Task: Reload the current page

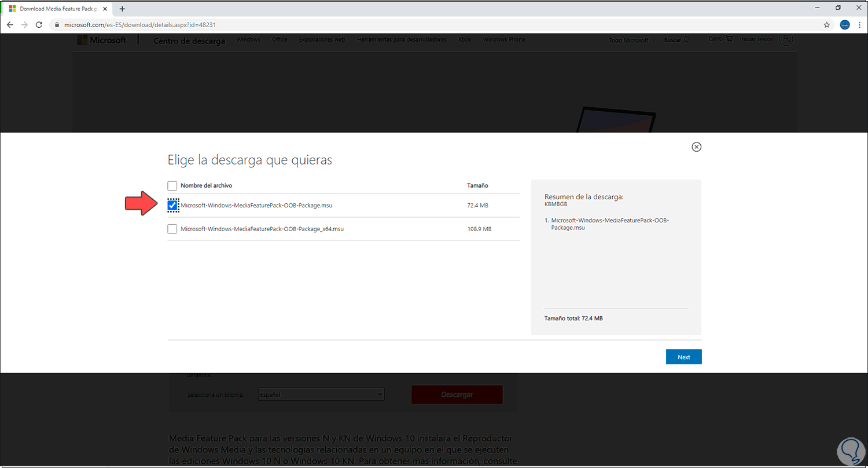Action: click(39, 25)
